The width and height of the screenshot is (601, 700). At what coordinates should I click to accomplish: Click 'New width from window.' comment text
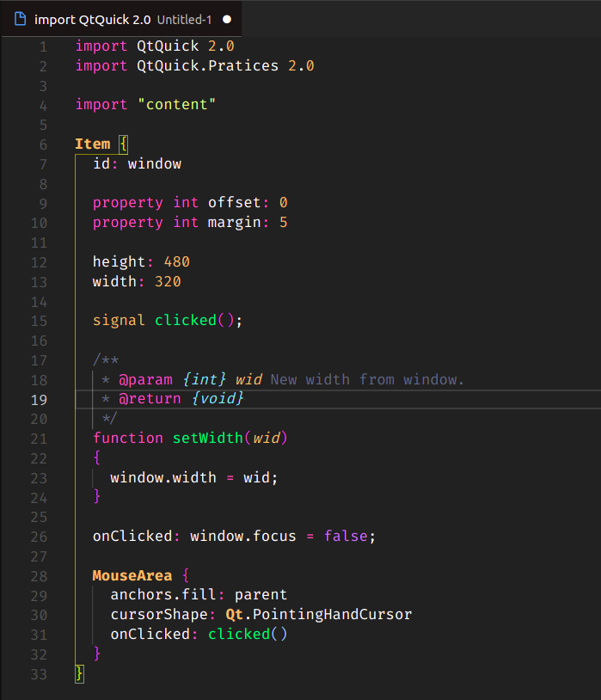(367, 379)
